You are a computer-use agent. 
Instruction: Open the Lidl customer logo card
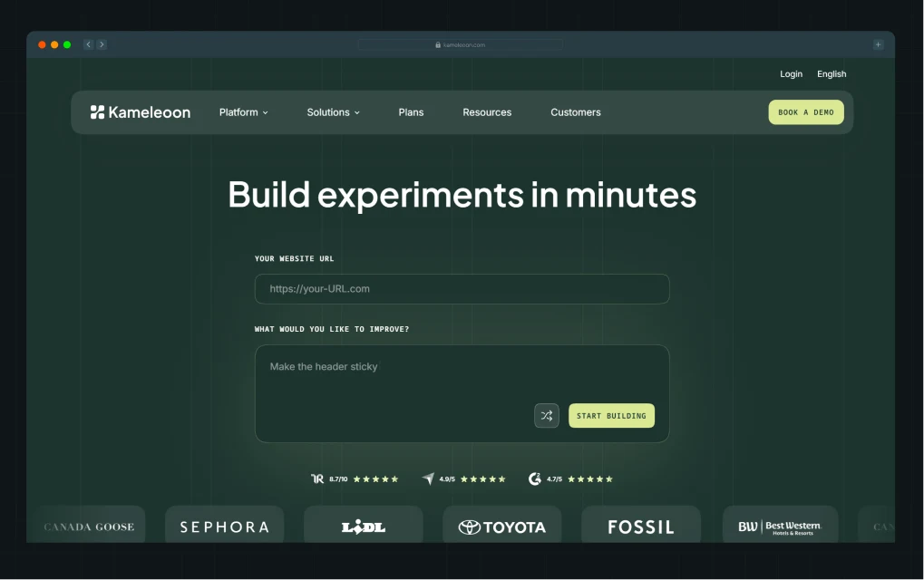[363, 526]
